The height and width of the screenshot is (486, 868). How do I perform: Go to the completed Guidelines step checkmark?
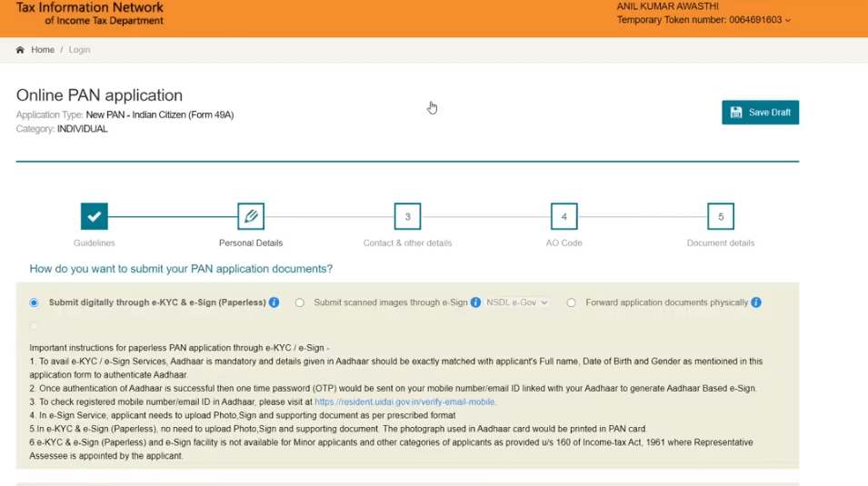pos(95,216)
